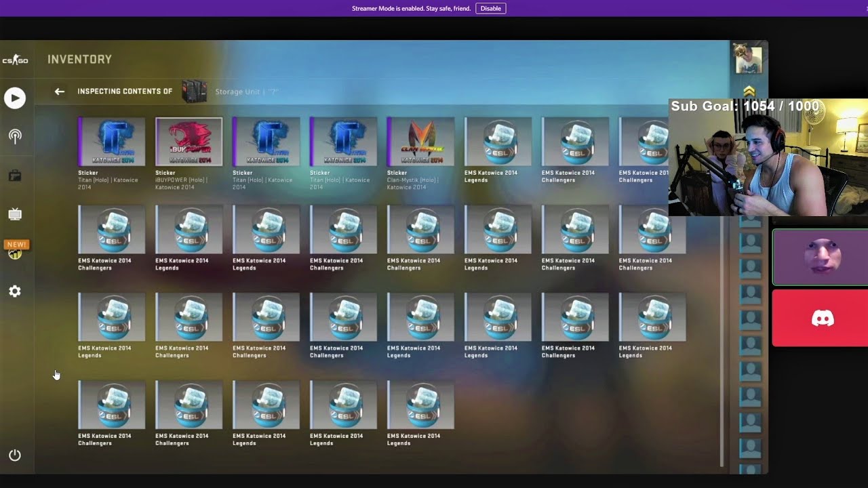868x488 pixels.
Task: Click the CS:GO logo in the sidebar
Action: [x=15, y=60]
